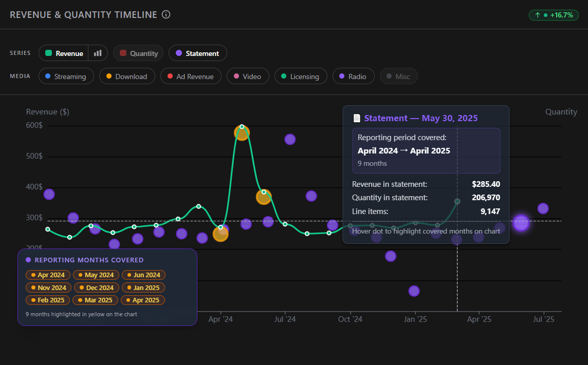588x365 pixels.
Task: Disable the Video media filter
Action: (x=248, y=76)
